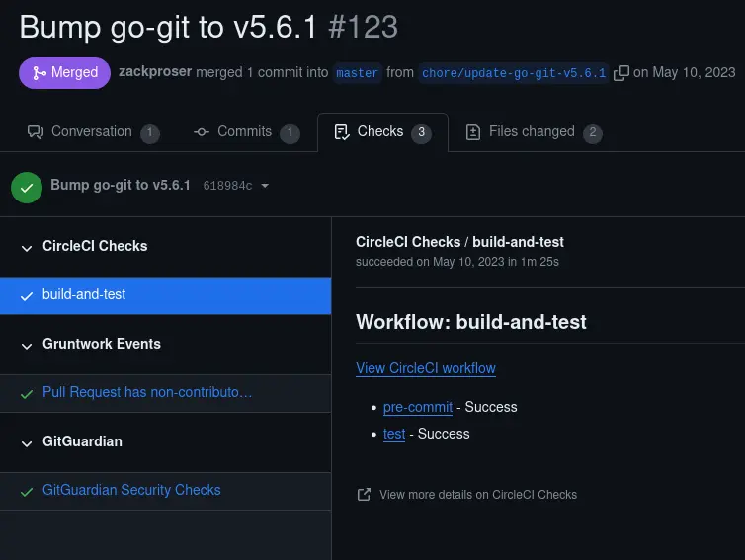The width and height of the screenshot is (745, 560).
Task: Click the purple Merged status badge
Action: click(64, 72)
